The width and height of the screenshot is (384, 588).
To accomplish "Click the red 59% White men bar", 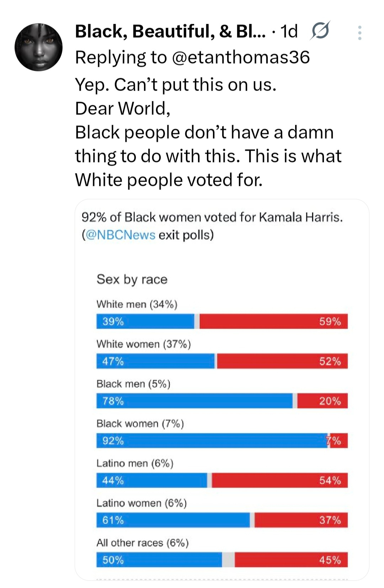I will pos(273,321).
